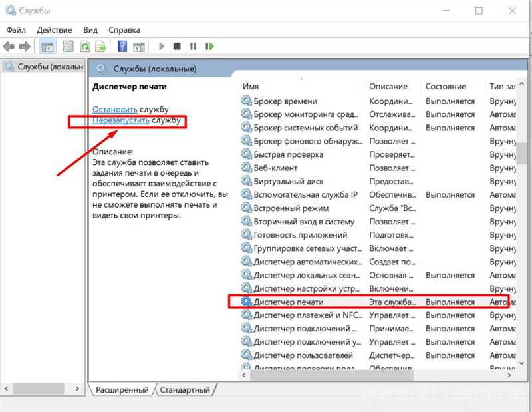Select Диспетчер локальных сеансов service
Screen dimensions: 532x412
click(378, 275)
